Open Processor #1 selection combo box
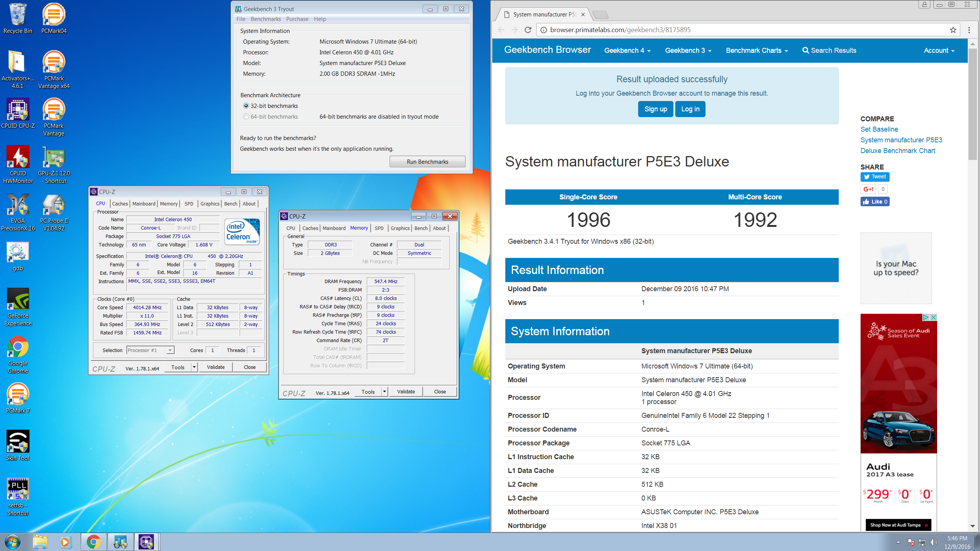 coord(150,350)
